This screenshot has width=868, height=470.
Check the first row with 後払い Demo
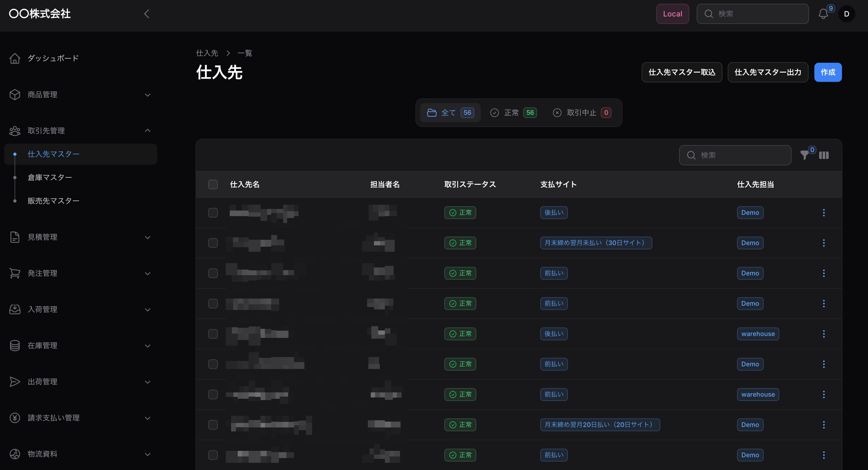(x=213, y=212)
